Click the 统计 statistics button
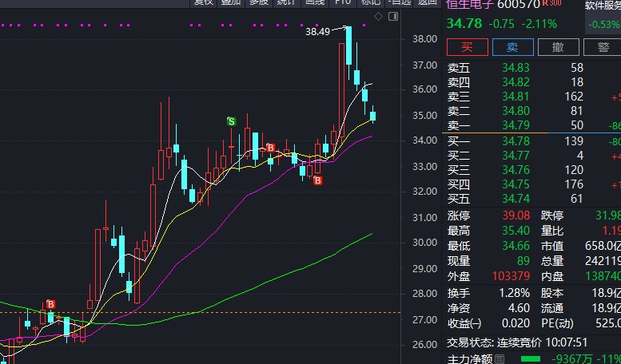Screen dimensions: 621x364 (x=286, y=2)
